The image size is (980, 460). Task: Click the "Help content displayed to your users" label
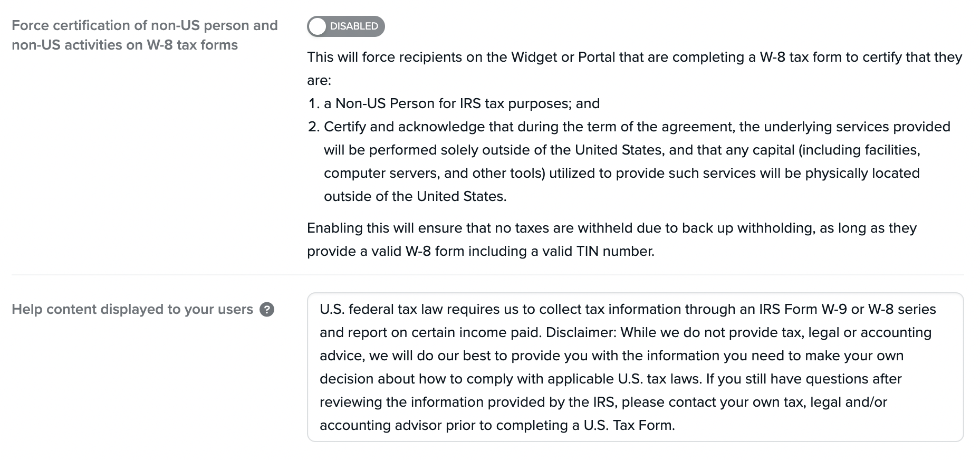coord(132,310)
